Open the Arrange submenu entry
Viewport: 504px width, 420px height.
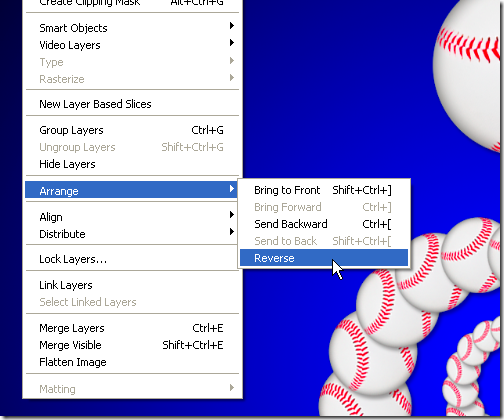(x=132, y=191)
